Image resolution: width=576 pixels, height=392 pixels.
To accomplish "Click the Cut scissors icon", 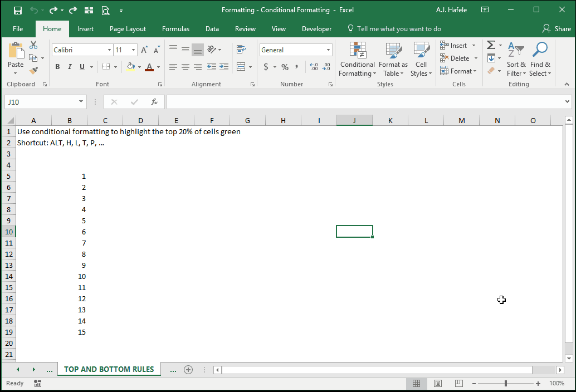I will pos(33,45).
